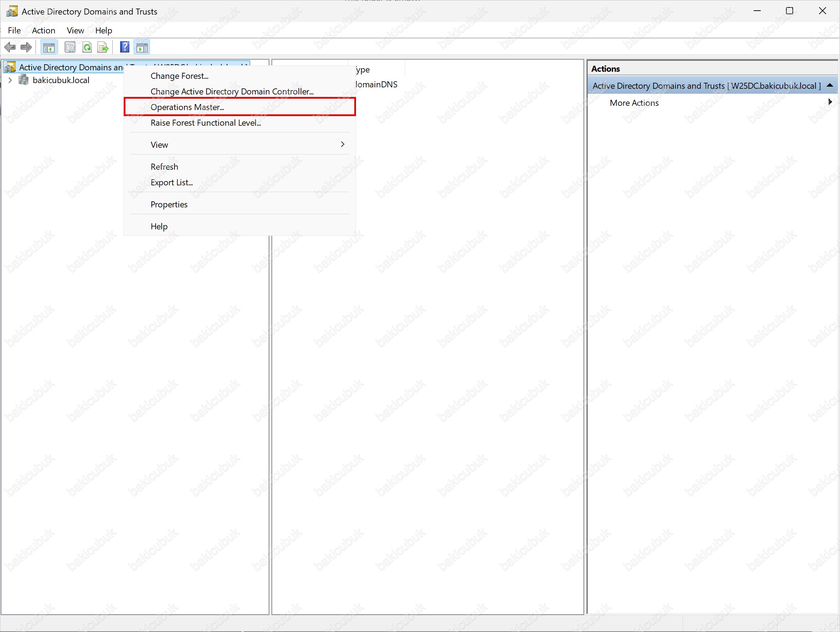Open the View menu in the menu bar
Screen dimensions: 840x632
pyautogui.click(x=75, y=30)
